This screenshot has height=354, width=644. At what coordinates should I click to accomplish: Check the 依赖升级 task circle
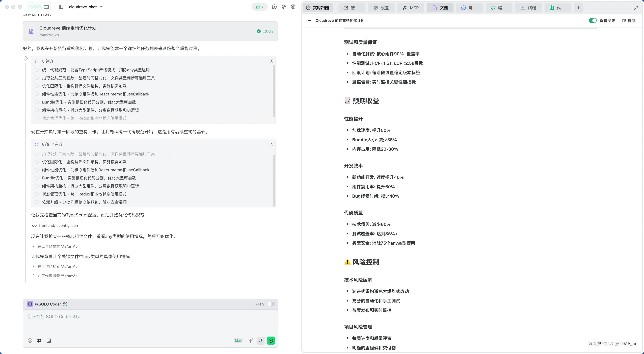click(x=37, y=202)
